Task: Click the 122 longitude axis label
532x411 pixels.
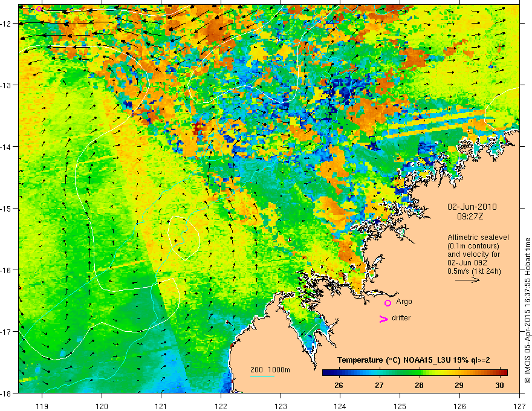Action: pos(221,406)
